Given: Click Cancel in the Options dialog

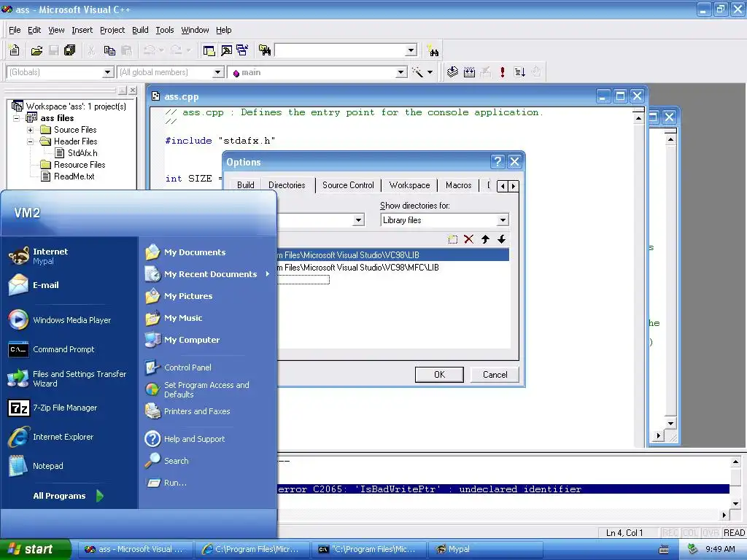Looking at the screenshot, I should [495, 375].
